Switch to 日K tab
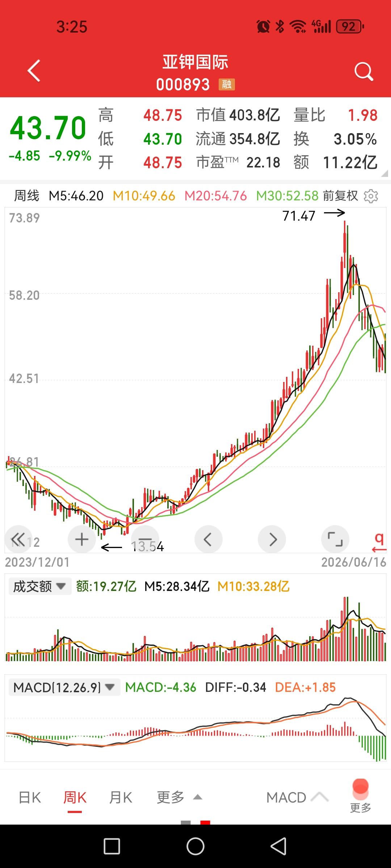Image resolution: width=391 pixels, height=868 pixels. [x=30, y=797]
